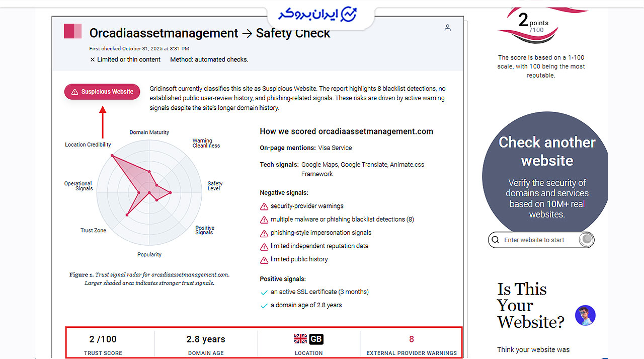Click the search magnifier in website field

point(496,240)
